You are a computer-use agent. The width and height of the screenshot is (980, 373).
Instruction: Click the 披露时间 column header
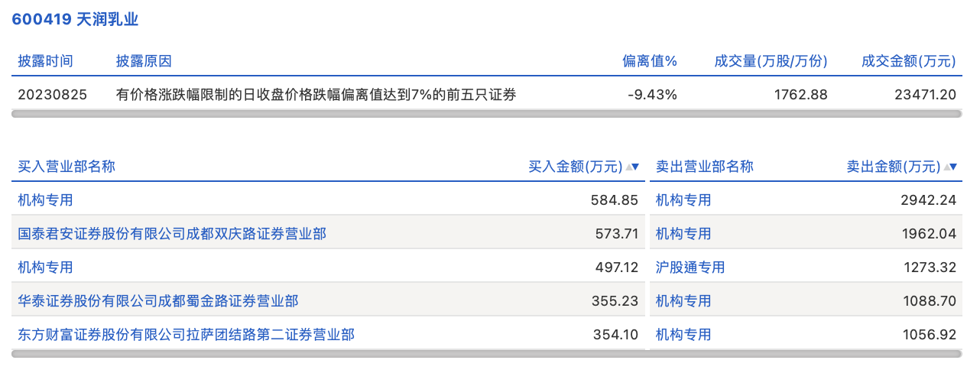pos(46,61)
